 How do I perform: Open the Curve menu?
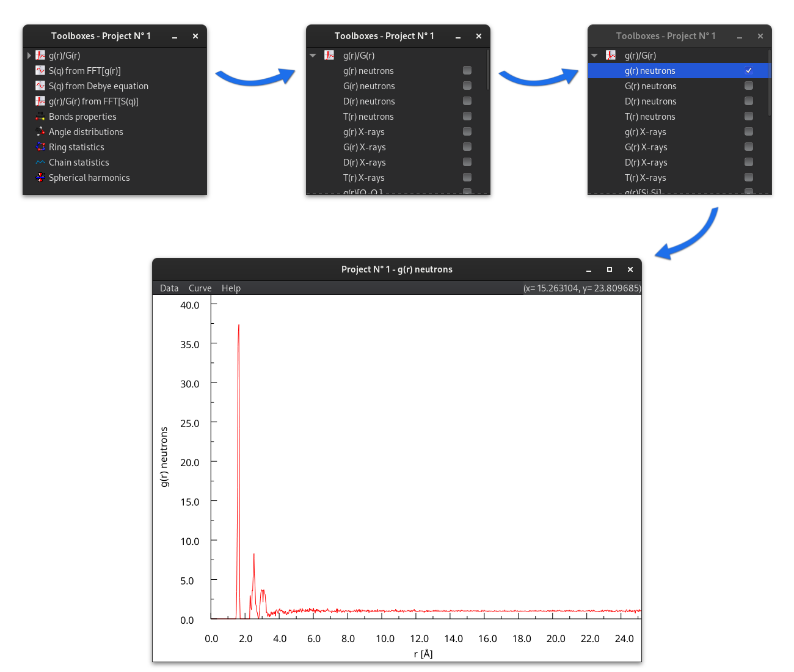click(x=200, y=288)
